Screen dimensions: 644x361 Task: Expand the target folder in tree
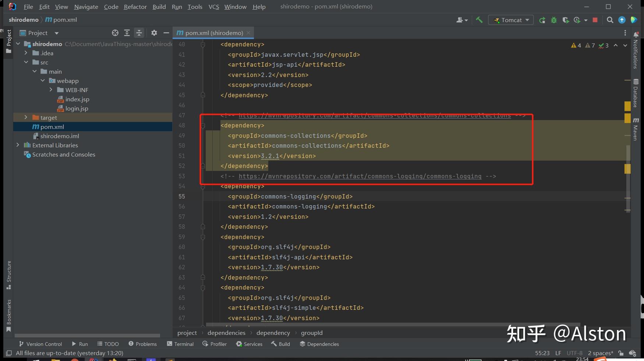pos(26,118)
